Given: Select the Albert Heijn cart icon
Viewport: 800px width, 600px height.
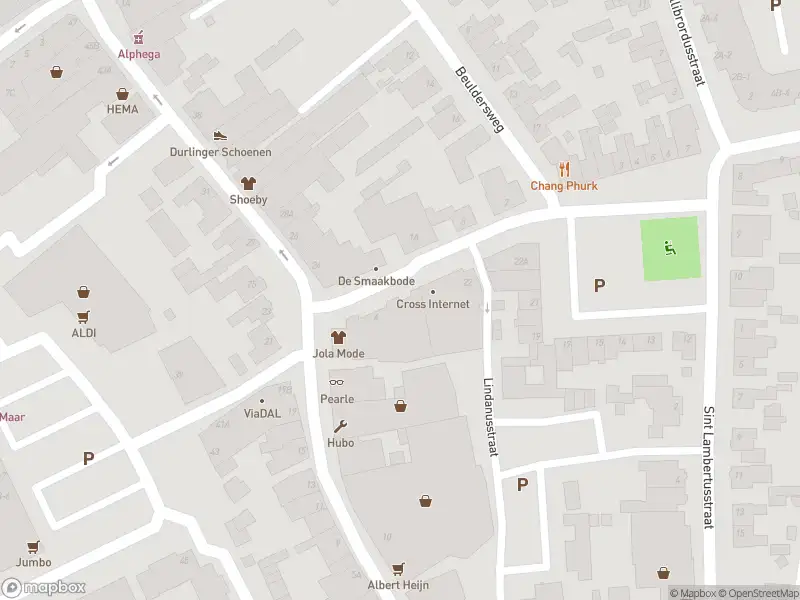Looking at the screenshot, I should pos(398,569).
